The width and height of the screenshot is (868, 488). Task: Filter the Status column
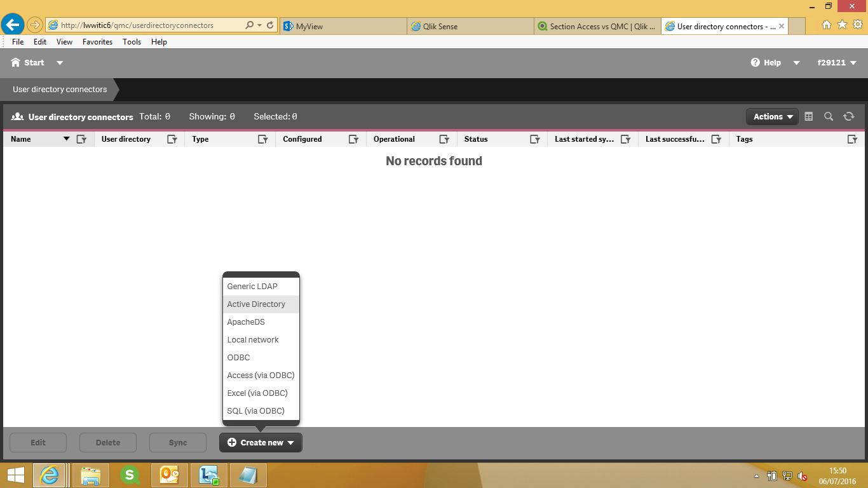coord(535,139)
